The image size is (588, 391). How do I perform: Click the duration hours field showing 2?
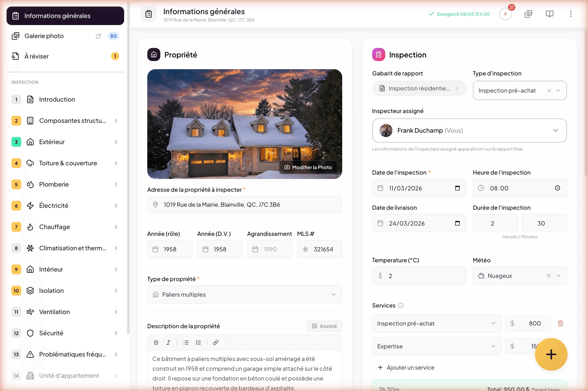coord(495,223)
